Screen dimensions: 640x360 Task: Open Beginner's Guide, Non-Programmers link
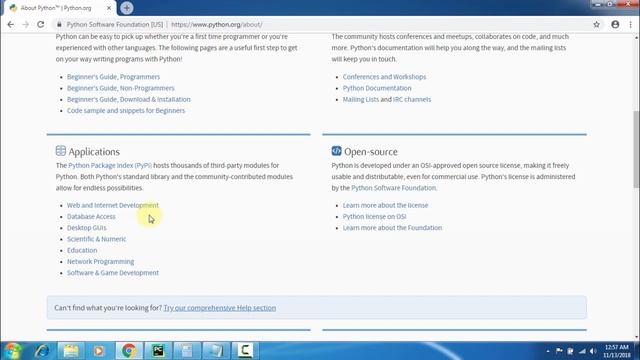[x=120, y=88]
